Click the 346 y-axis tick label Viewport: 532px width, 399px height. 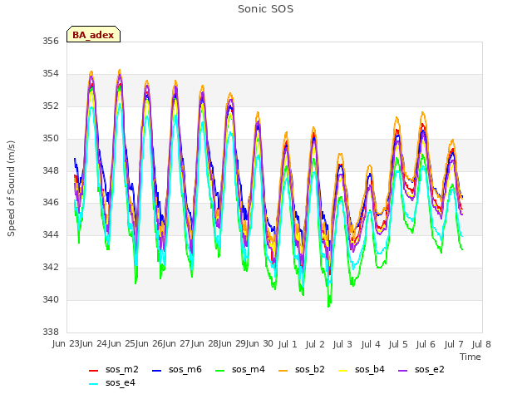50,203
